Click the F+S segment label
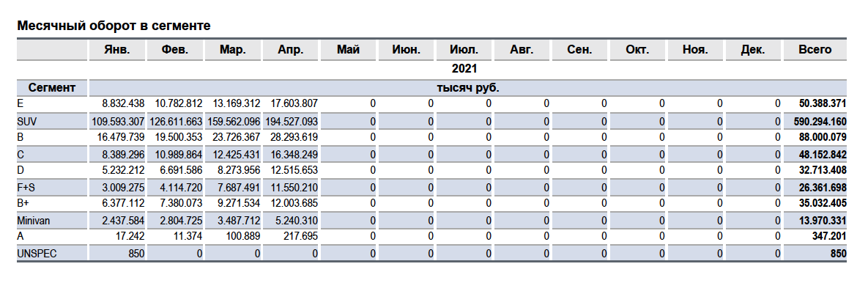Viewport: 868px width, 283px height. (x=26, y=187)
